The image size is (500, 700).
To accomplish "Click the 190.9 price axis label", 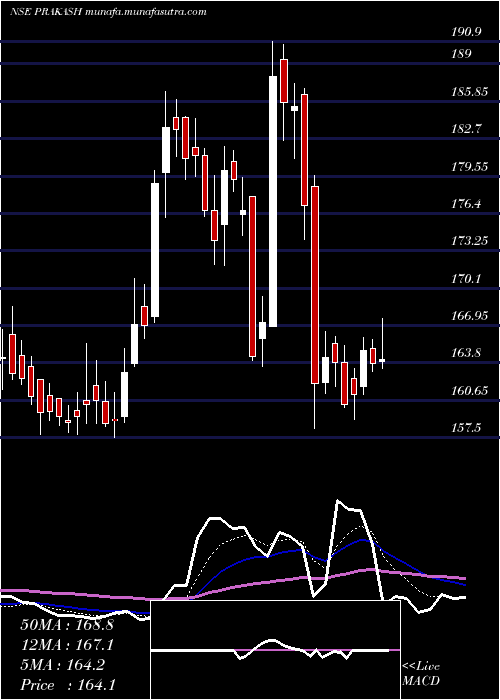I will [x=468, y=32].
